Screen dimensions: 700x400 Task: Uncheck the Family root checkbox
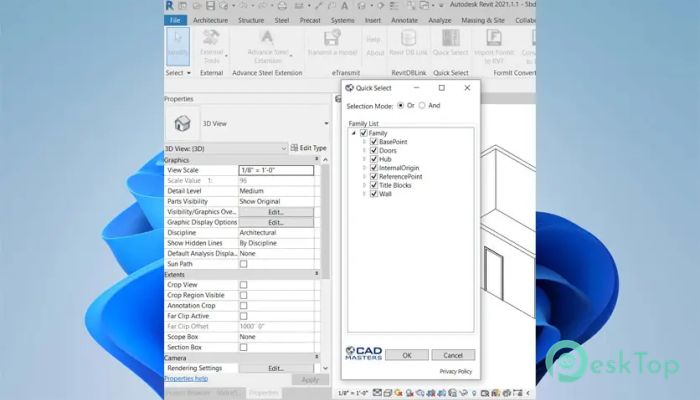tap(363, 133)
